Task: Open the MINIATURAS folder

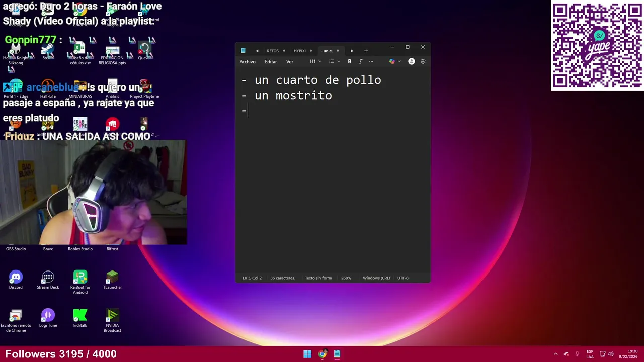Action: (x=80, y=89)
